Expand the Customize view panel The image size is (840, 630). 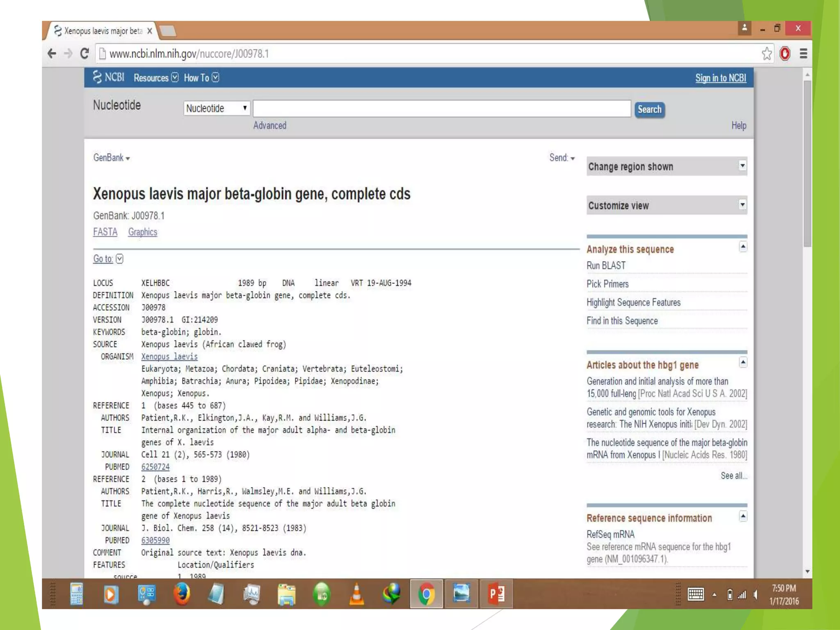742,205
